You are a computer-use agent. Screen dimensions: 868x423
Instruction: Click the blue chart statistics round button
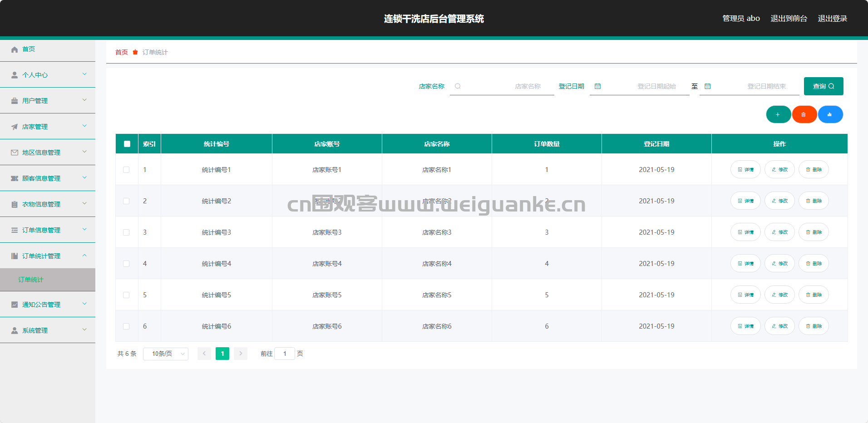pos(830,114)
